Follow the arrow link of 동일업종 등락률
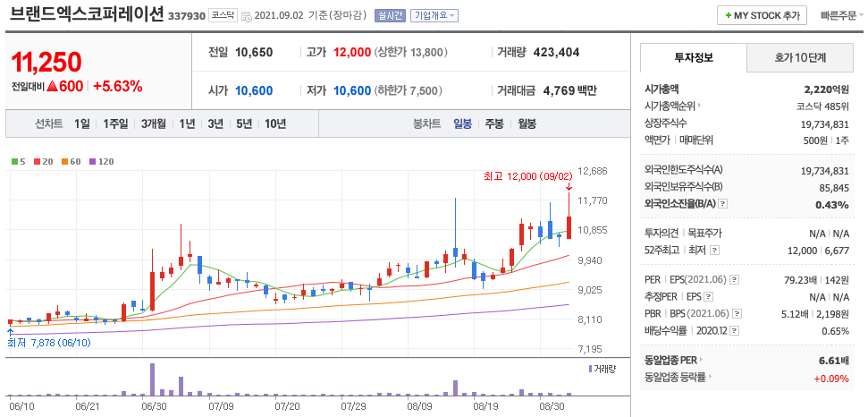Image resolution: width=868 pixels, height=417 pixels. (x=711, y=378)
